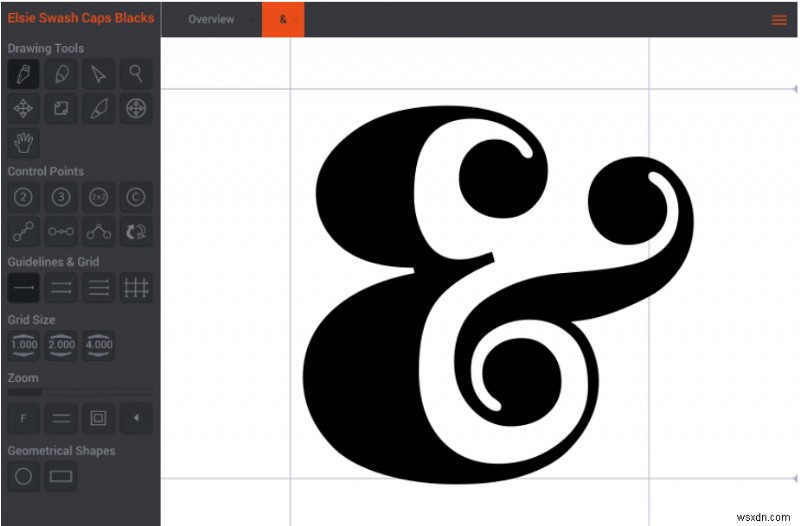Click the fit-glyph framed square zoom button

(98, 418)
